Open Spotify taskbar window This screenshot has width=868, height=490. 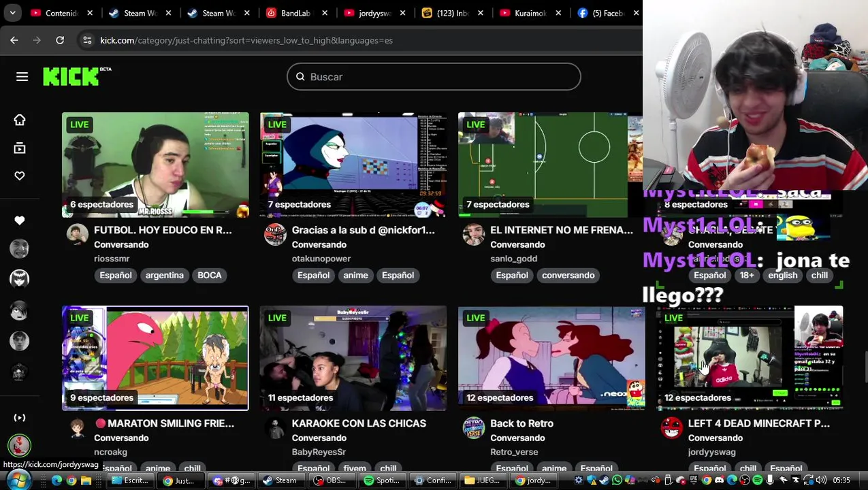(381, 480)
